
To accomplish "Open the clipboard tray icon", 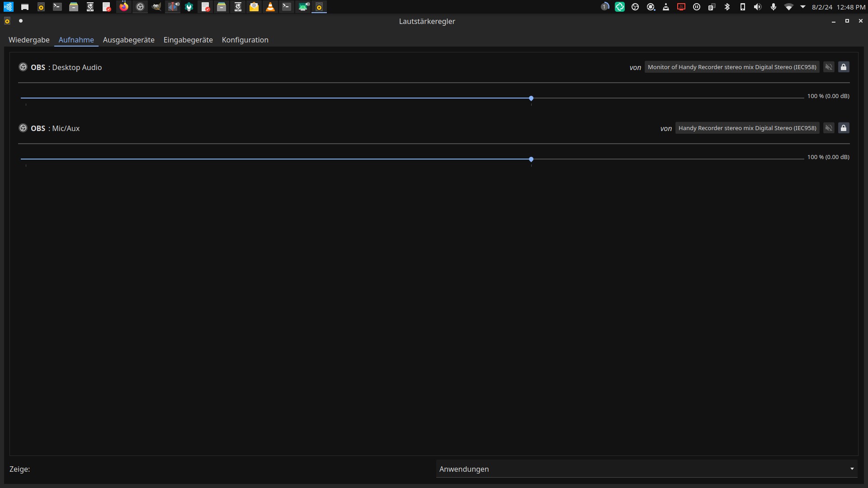I will (x=712, y=7).
